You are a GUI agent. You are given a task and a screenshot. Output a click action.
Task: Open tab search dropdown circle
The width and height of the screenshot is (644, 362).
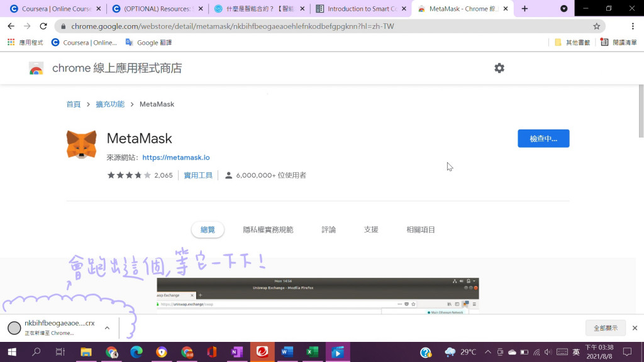[x=564, y=9]
